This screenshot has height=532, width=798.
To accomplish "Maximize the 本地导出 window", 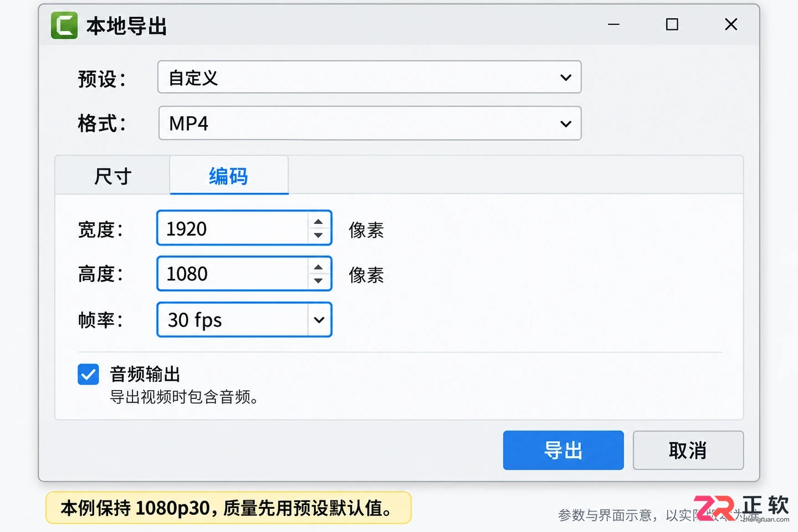I will point(672,24).
